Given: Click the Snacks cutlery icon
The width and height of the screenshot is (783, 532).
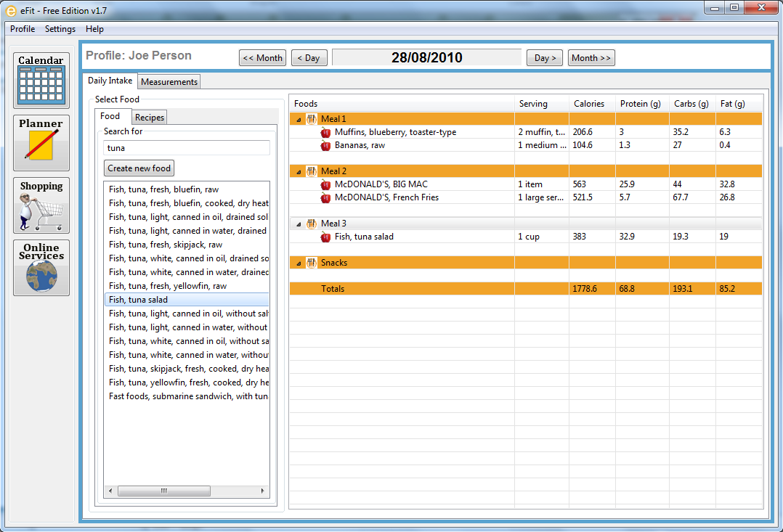Looking at the screenshot, I should tap(312, 263).
